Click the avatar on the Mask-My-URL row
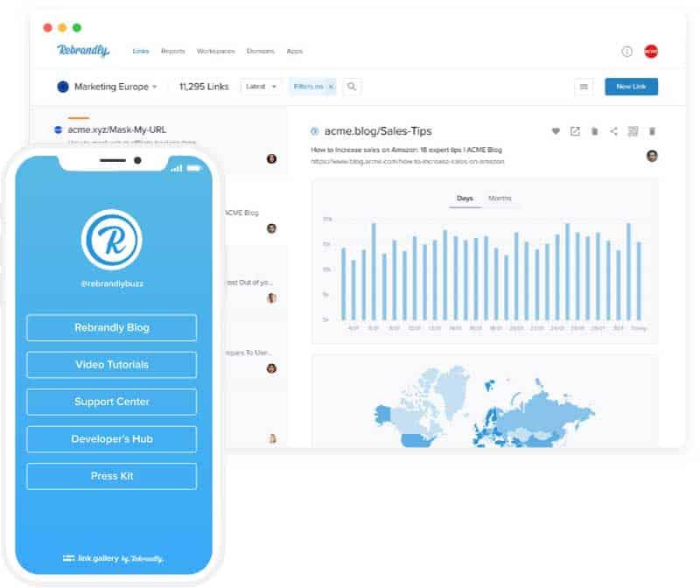The image size is (700, 588). 271,159
